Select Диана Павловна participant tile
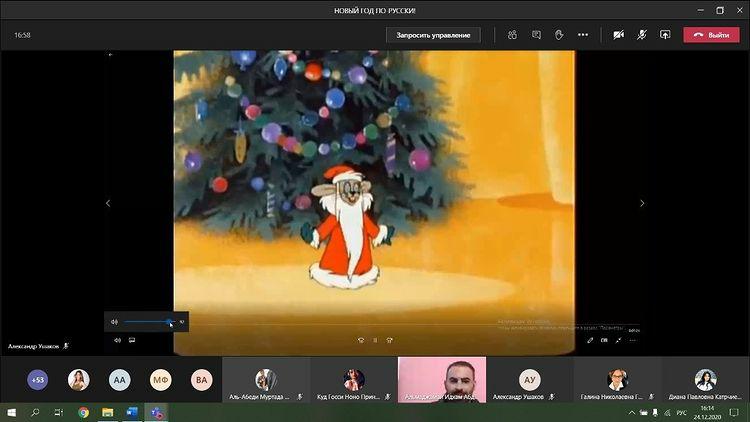The height and width of the screenshot is (422, 750). [706, 379]
